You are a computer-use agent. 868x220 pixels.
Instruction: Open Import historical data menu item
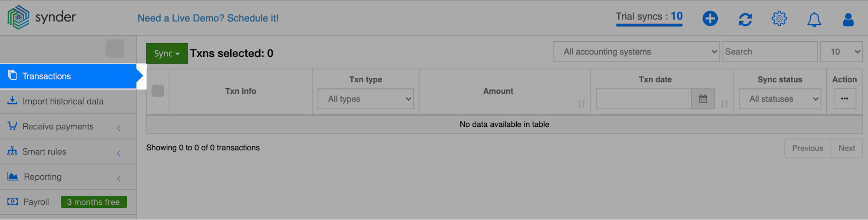click(x=68, y=102)
